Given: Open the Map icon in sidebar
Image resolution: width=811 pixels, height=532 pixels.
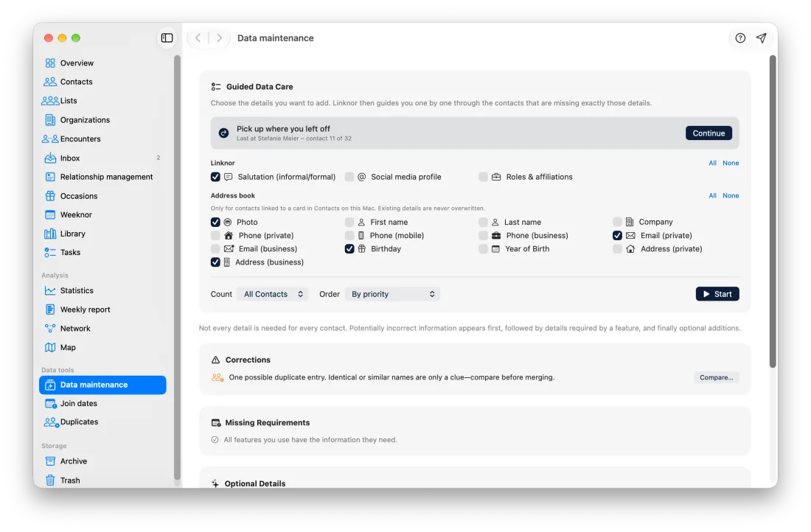Looking at the screenshot, I should (x=50, y=348).
